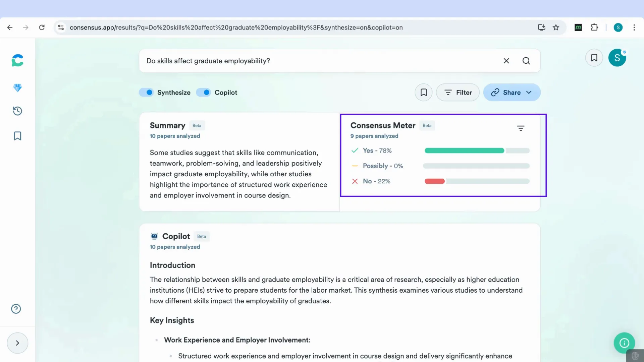Go back with browser back arrow
This screenshot has height=362, width=644.
(x=10, y=27)
